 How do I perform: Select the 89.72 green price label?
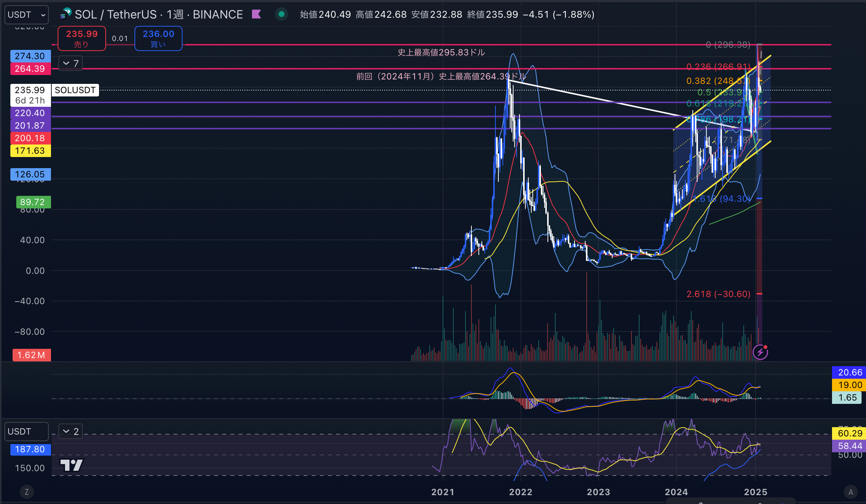[33, 202]
